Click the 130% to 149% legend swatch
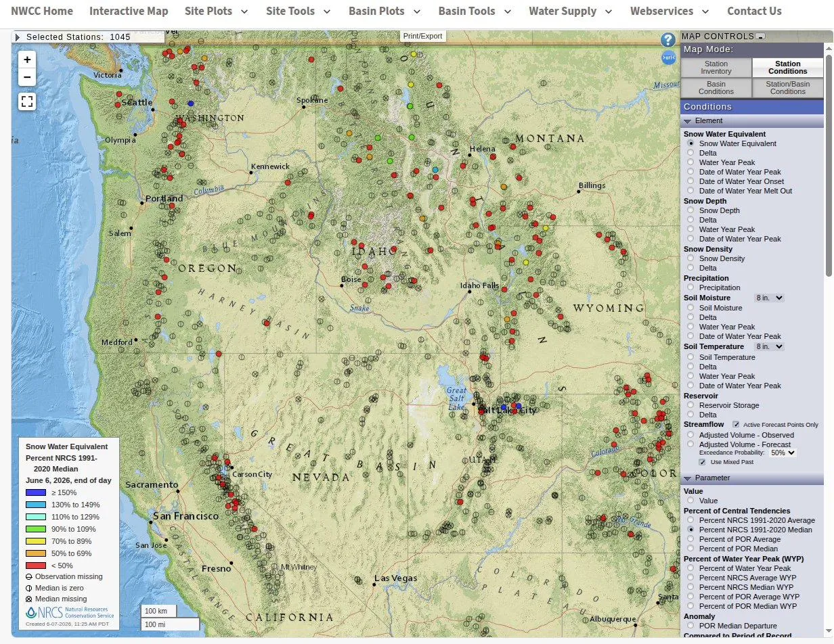 (x=36, y=505)
